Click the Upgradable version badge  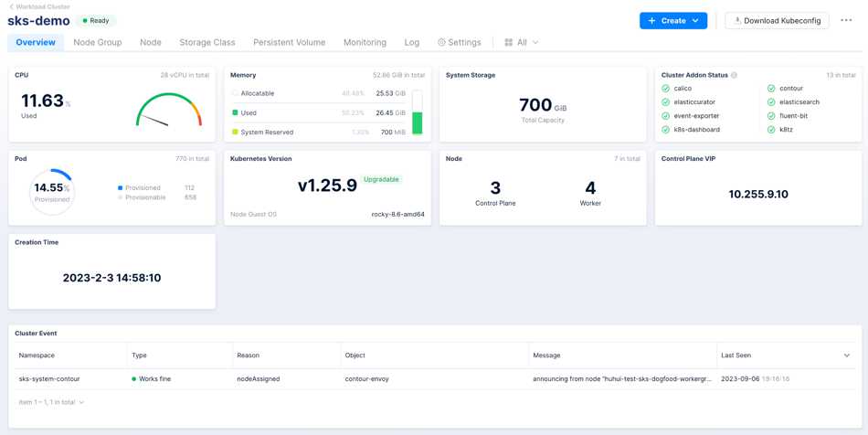(381, 179)
